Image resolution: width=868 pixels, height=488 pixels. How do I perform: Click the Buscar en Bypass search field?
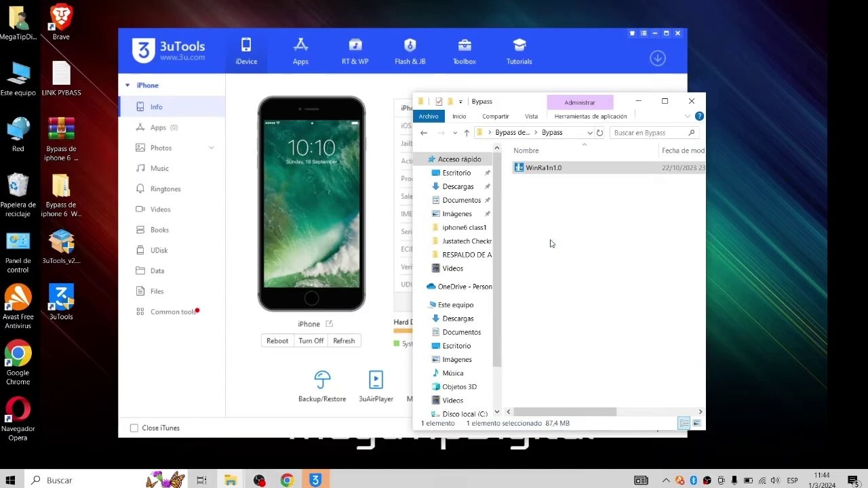coord(654,133)
